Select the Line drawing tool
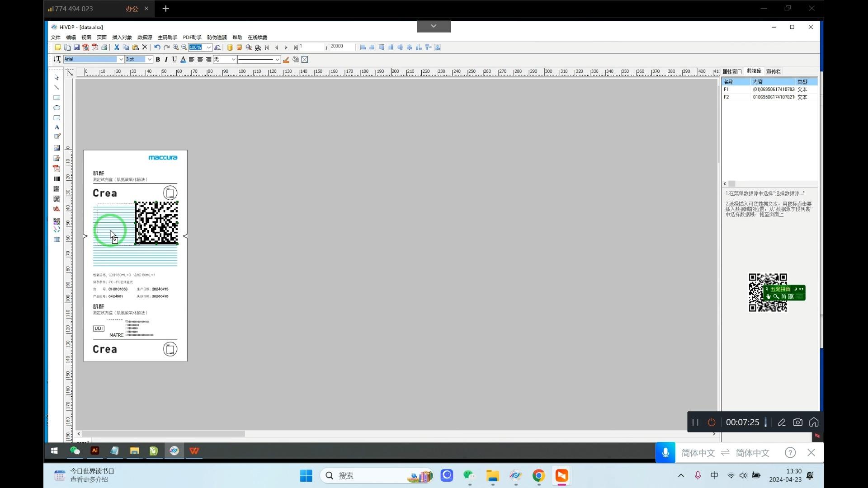Viewport: 868px width, 488px height. pos(57,87)
